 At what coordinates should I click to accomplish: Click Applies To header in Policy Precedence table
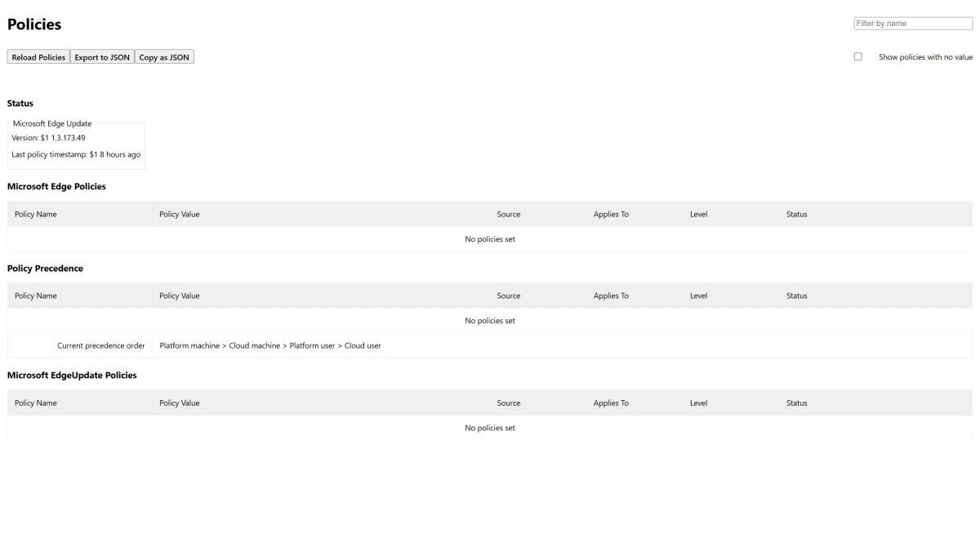[611, 296]
